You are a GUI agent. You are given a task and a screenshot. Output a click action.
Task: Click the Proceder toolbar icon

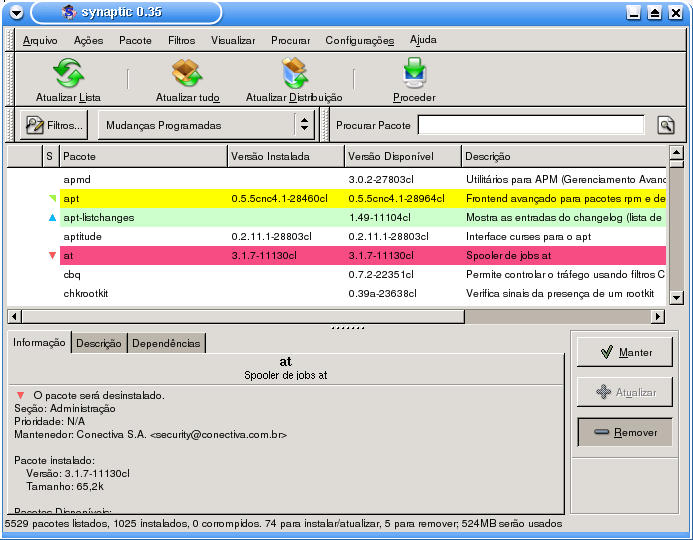(x=414, y=72)
